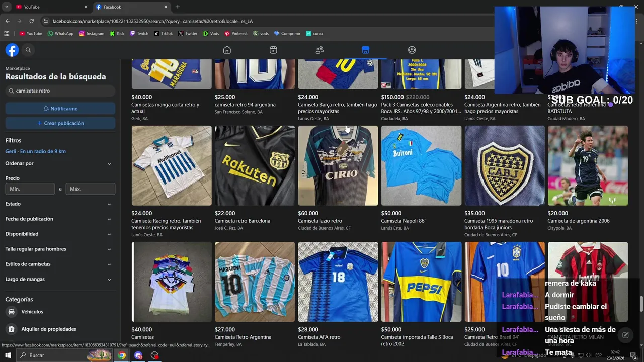Click the Mín. price field
This screenshot has width=644, height=362.
tap(30, 189)
